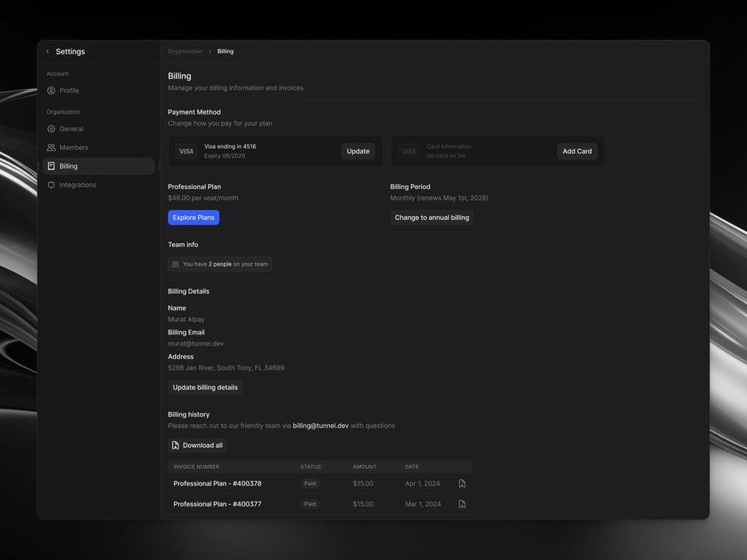Click the Profile user icon in sidebar
The width and height of the screenshot is (747, 560).
tap(51, 91)
